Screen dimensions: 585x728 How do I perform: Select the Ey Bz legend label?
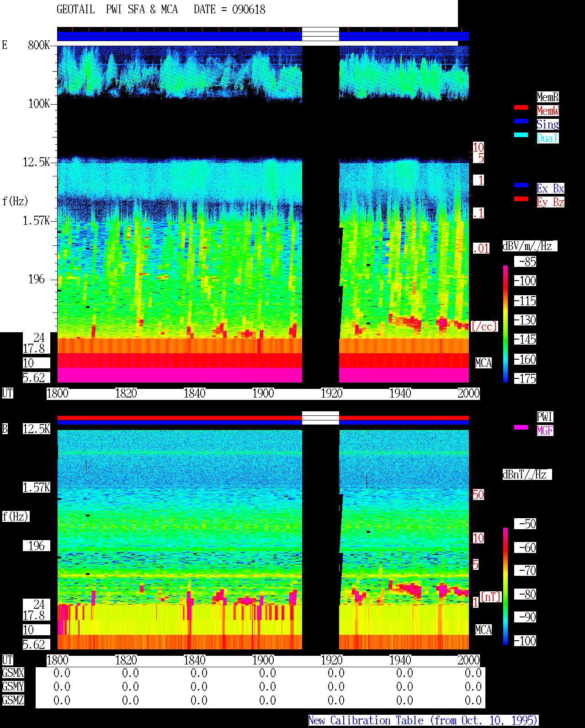tap(550, 202)
